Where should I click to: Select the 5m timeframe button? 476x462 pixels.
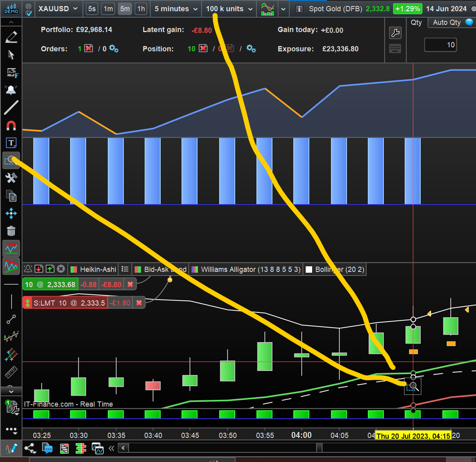point(125,9)
